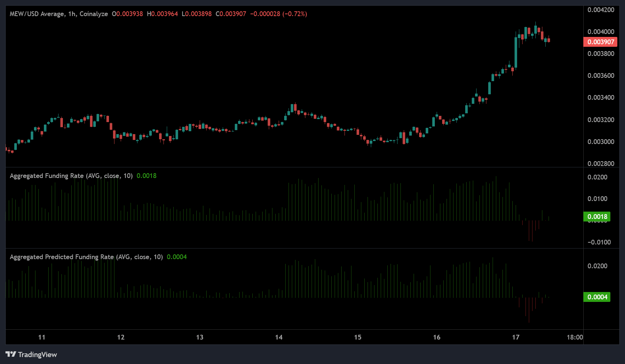Click the 18:00 time axis label
The image size is (625, 364).
click(x=575, y=337)
